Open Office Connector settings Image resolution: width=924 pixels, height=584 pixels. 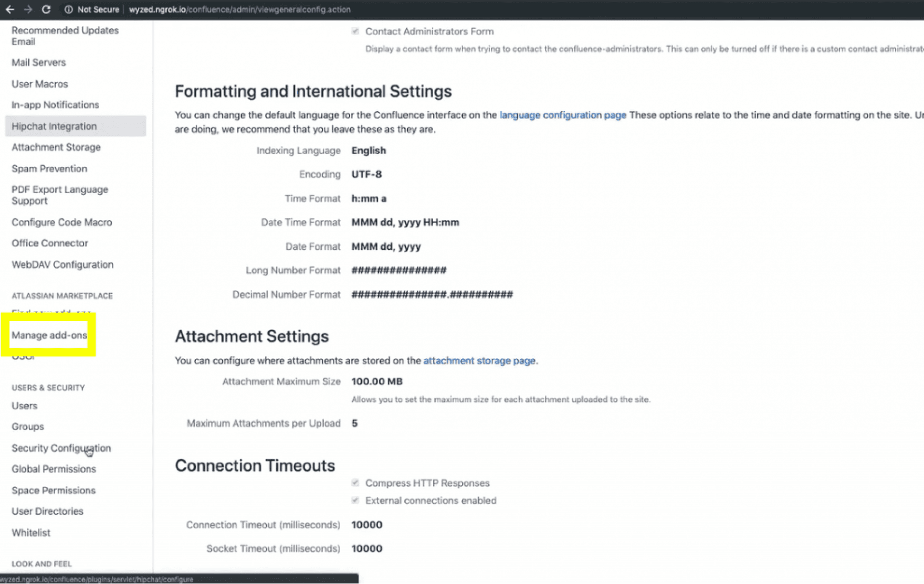click(x=50, y=243)
